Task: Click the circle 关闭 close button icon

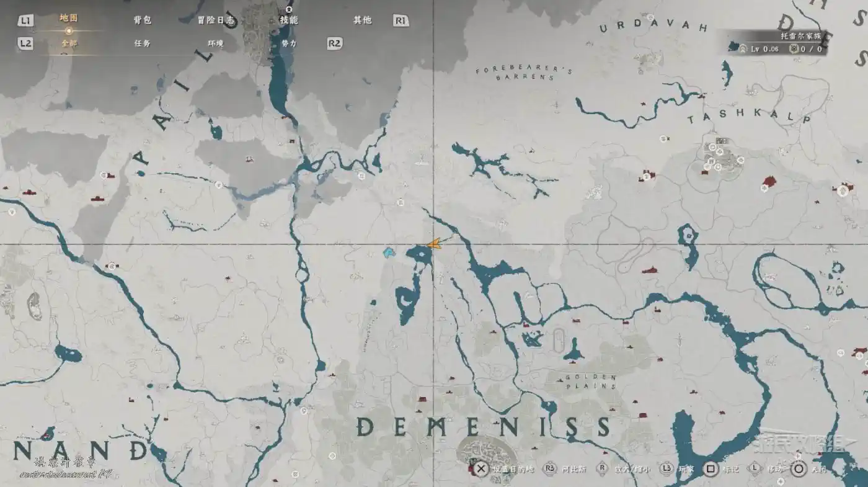Action: click(x=799, y=469)
